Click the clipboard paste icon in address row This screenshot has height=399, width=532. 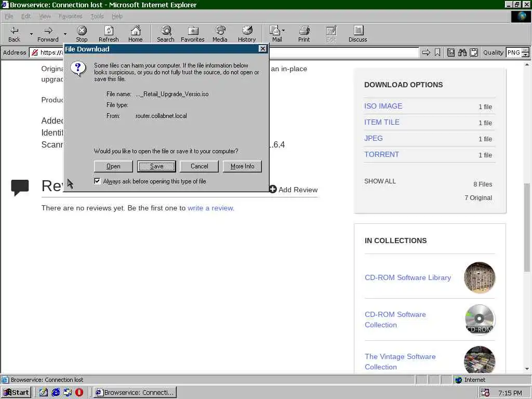point(474,52)
